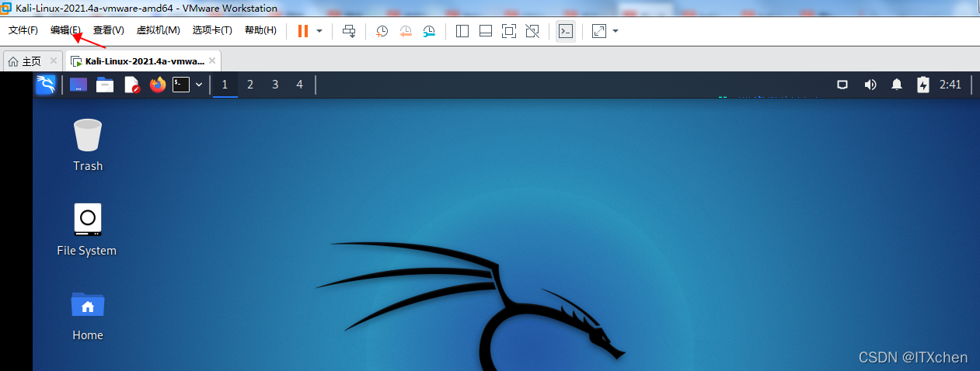
Task: Open the snapshot manager
Action: pos(429,31)
